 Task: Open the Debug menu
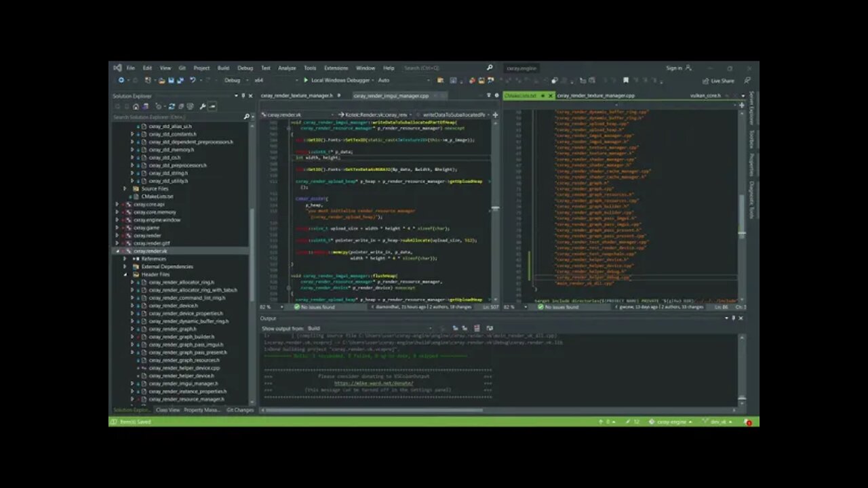[245, 68]
